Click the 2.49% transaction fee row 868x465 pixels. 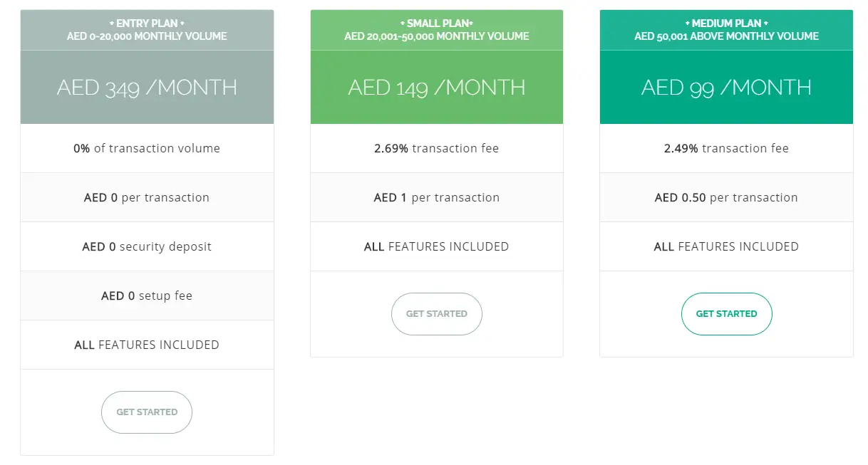[726, 148]
